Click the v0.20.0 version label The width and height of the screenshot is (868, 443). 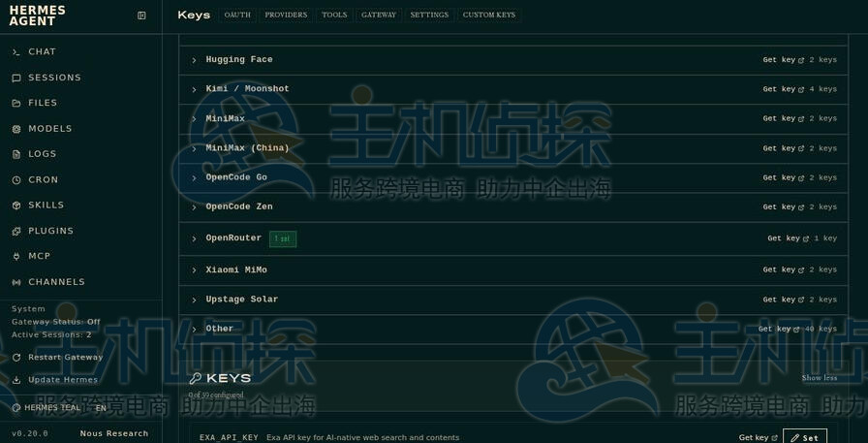tap(30, 433)
